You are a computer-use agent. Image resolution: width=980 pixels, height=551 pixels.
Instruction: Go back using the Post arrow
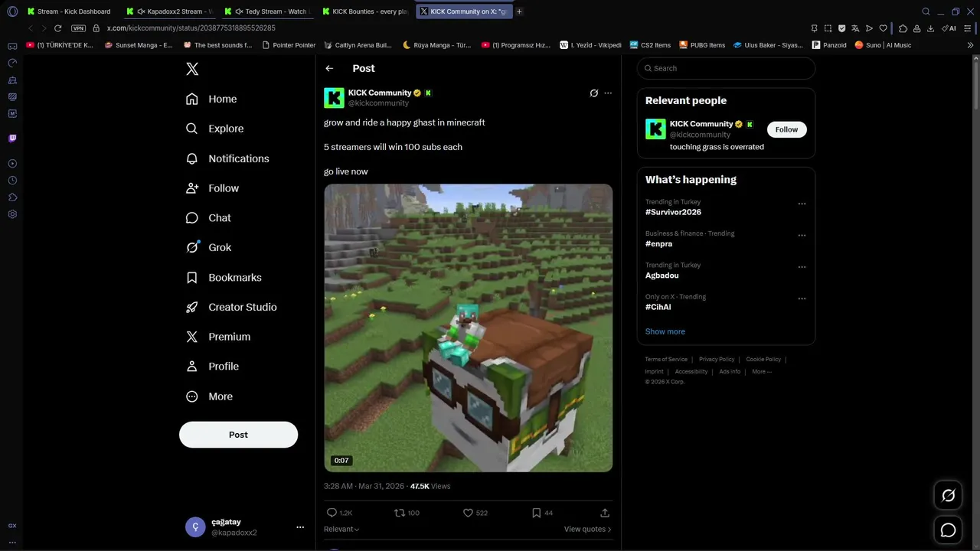point(329,68)
